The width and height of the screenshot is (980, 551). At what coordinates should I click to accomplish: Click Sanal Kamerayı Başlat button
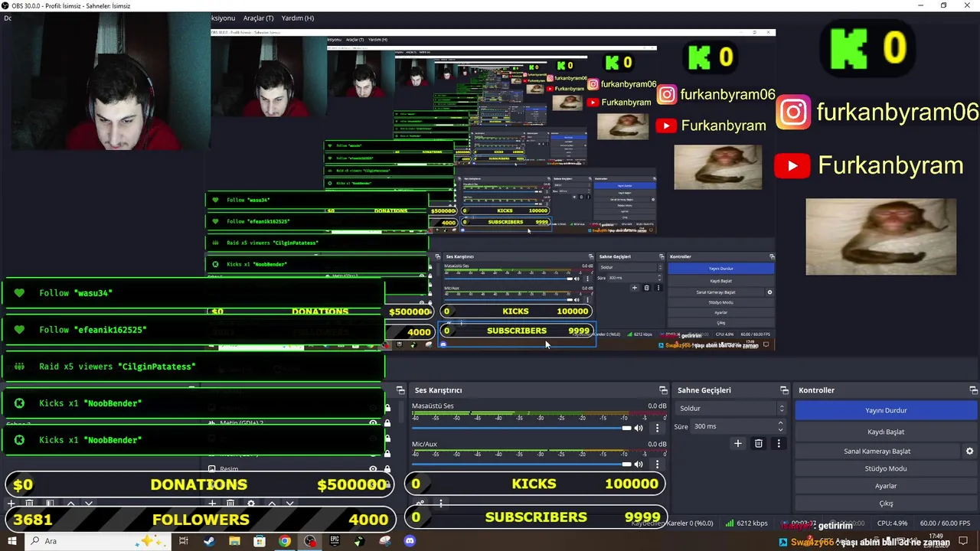[877, 451]
